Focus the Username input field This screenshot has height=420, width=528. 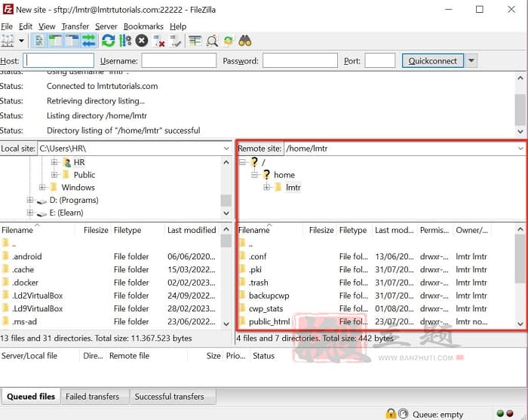pos(179,61)
